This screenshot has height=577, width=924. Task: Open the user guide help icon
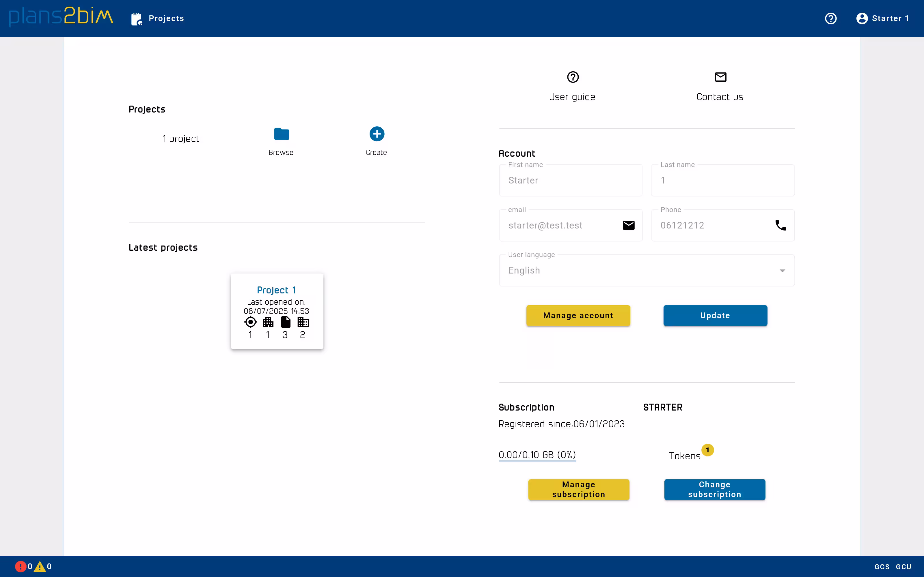pyautogui.click(x=572, y=77)
